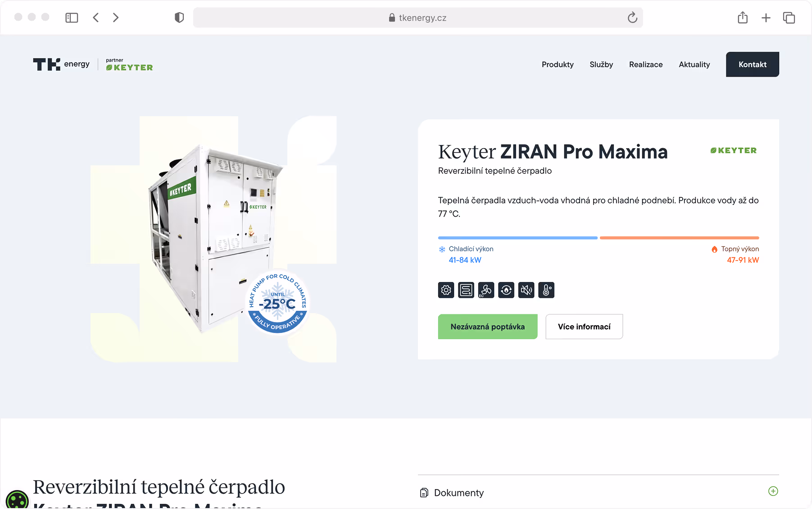Click the Více informací button

(584, 327)
